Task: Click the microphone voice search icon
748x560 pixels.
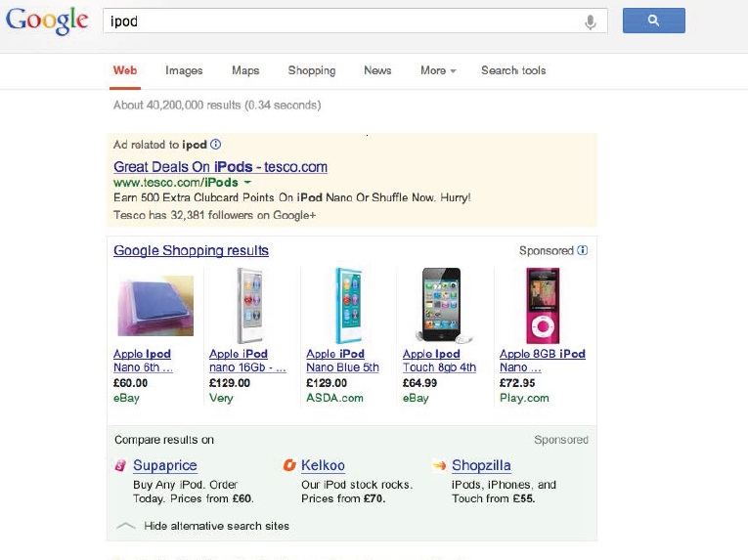Action: point(590,22)
